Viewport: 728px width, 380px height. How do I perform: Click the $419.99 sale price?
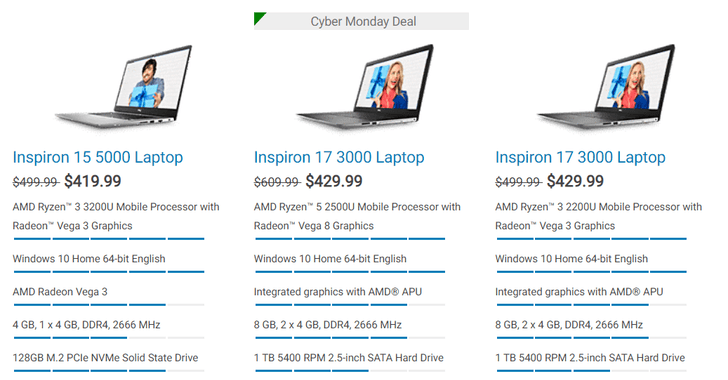[x=92, y=181]
